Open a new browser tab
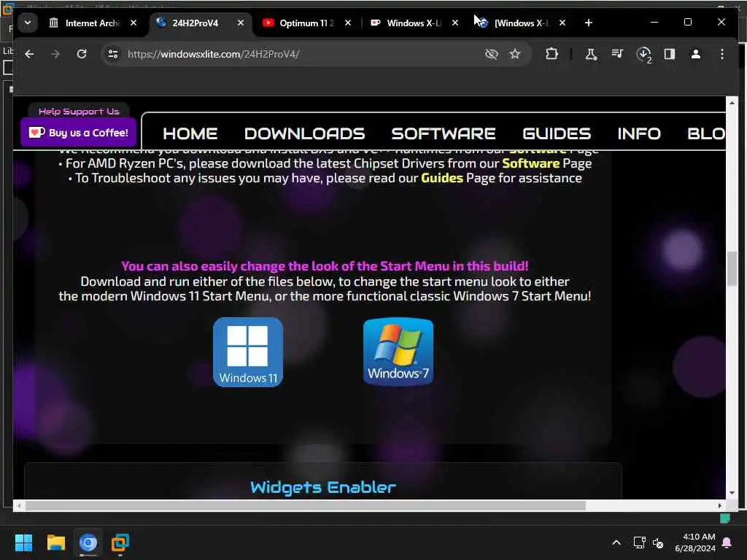 click(x=589, y=23)
